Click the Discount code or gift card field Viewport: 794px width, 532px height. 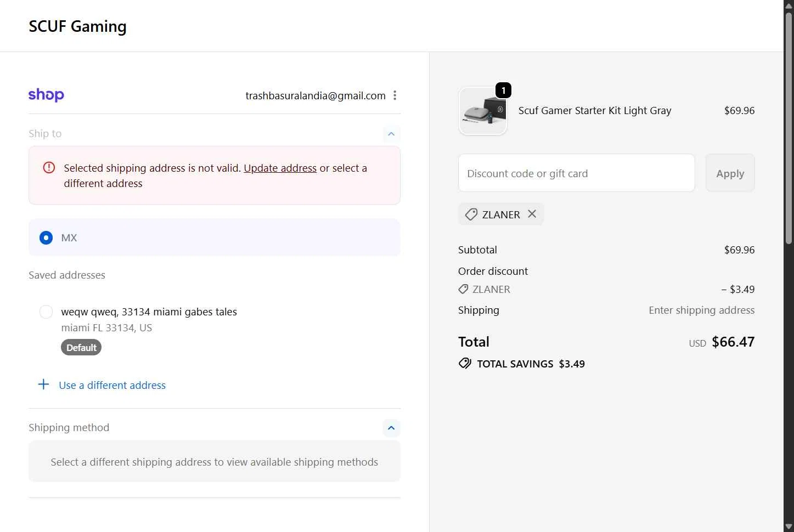(x=576, y=173)
